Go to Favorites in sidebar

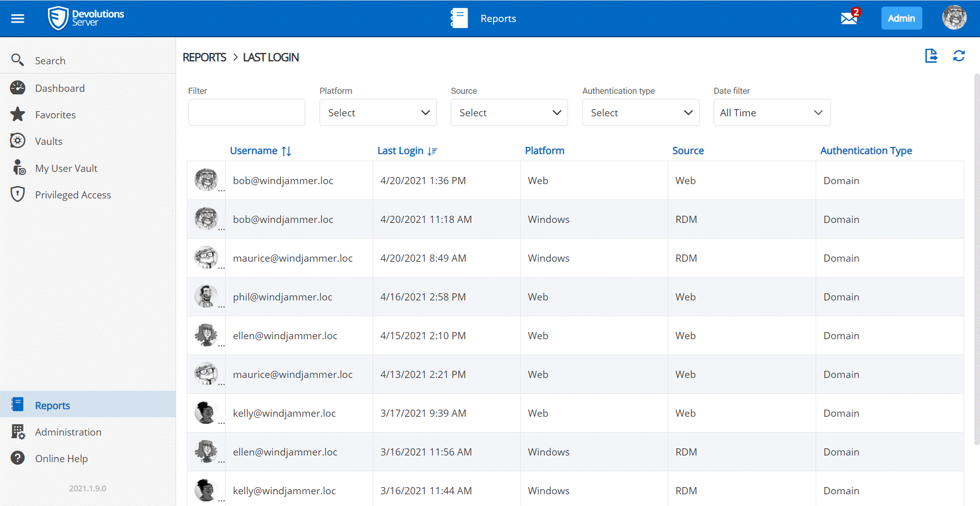(55, 115)
